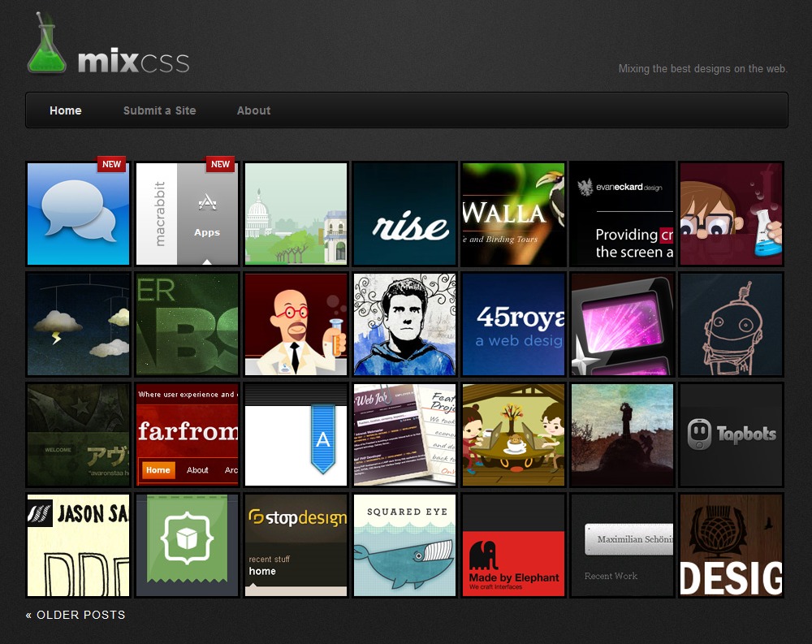The width and height of the screenshot is (812, 644).
Task: Click the NEW badge on macrabbit tile
Action: tap(220, 164)
